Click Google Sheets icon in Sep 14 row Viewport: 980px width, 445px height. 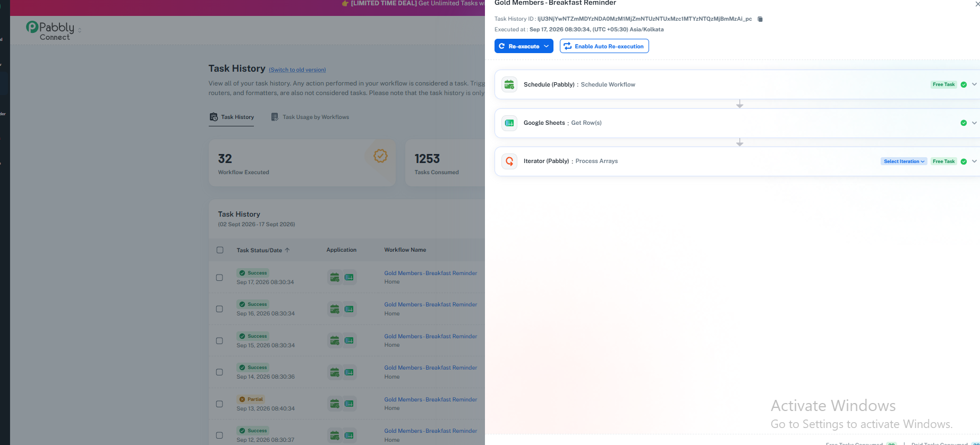point(349,372)
